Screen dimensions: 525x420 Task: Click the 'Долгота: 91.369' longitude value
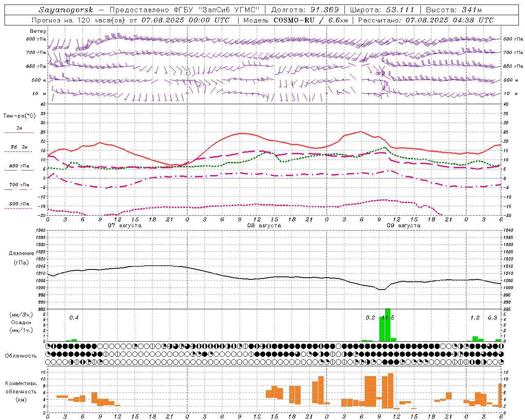click(305, 10)
